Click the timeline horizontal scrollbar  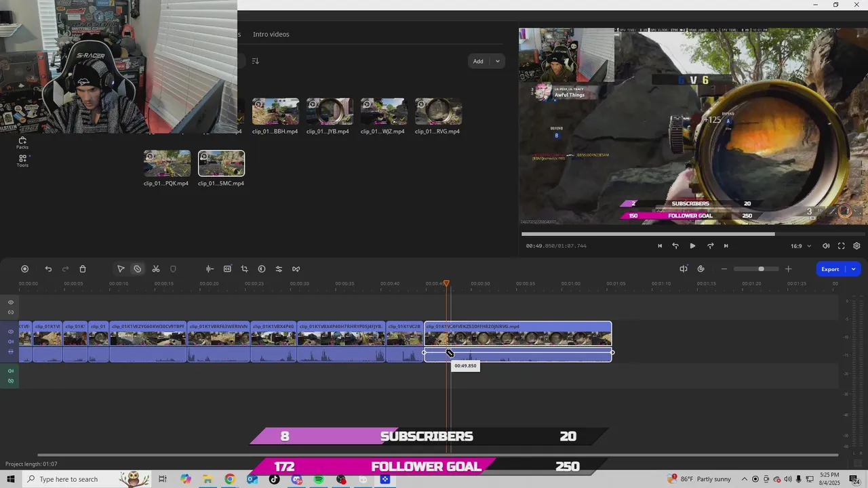point(437,455)
